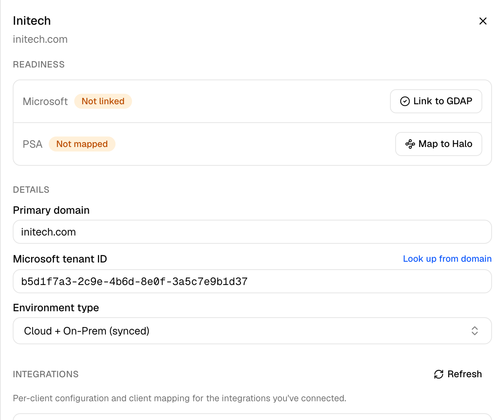
Task: Refresh the integrations list
Action: click(458, 374)
